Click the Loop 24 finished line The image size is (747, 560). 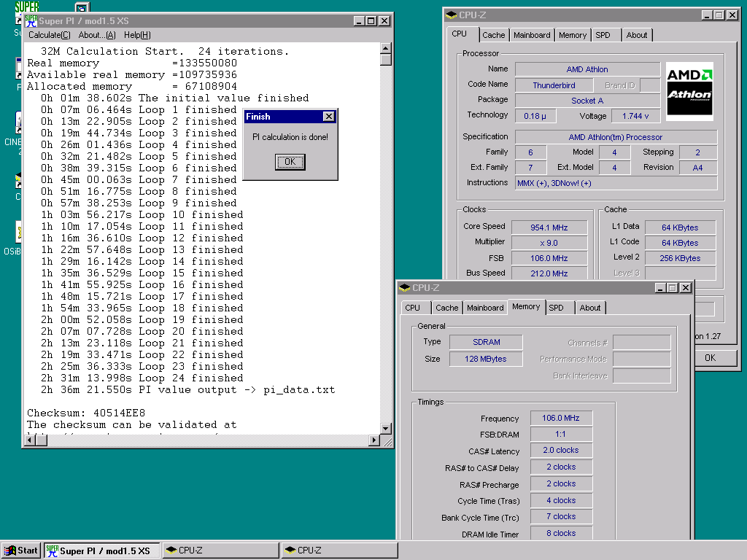[x=142, y=378]
